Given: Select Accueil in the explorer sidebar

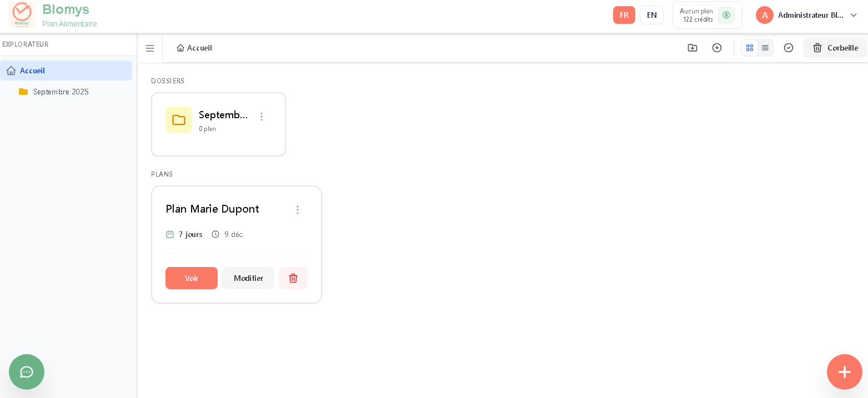Looking at the screenshot, I should coord(33,70).
